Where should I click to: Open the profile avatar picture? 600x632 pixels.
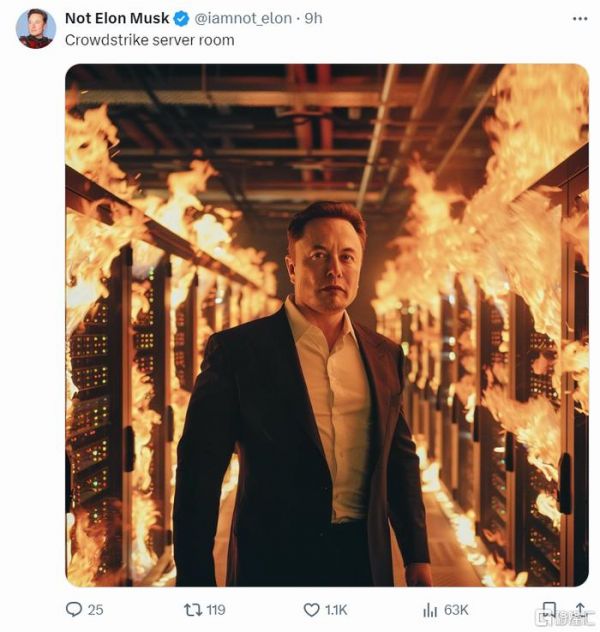36,28
